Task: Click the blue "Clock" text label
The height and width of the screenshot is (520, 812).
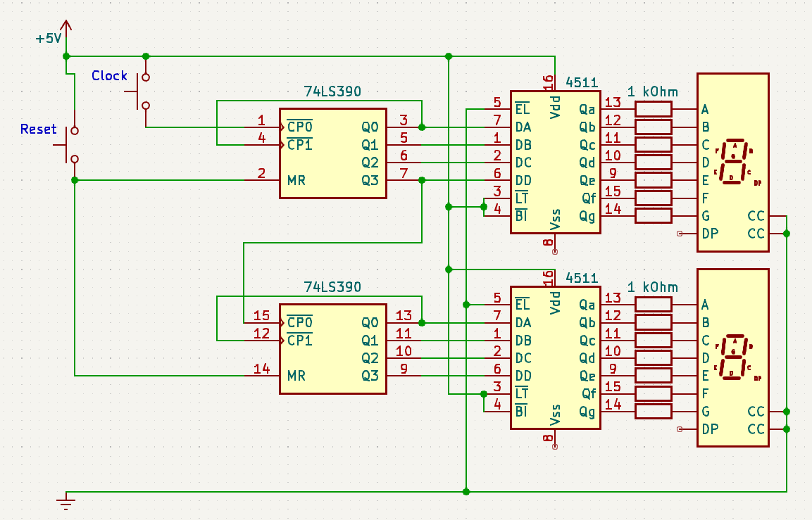Action: coord(109,76)
